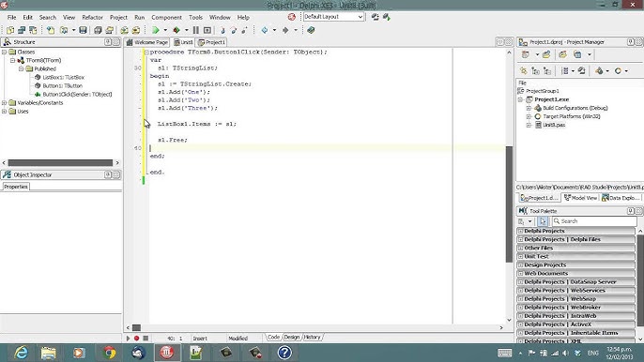
Task: Expand Build Configurations (Debug) node
Action: [529, 108]
